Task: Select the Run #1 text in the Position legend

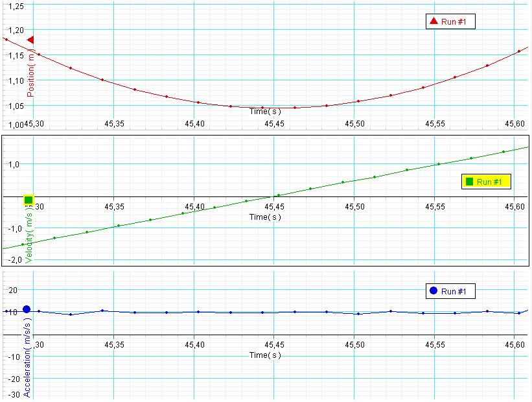Action: pos(454,22)
